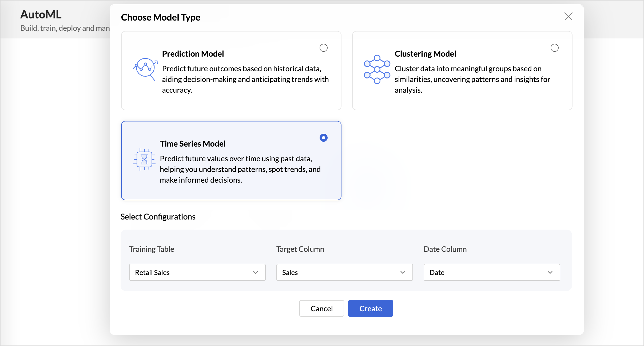
Task: Click the Training Table chevron arrow
Action: tap(256, 272)
